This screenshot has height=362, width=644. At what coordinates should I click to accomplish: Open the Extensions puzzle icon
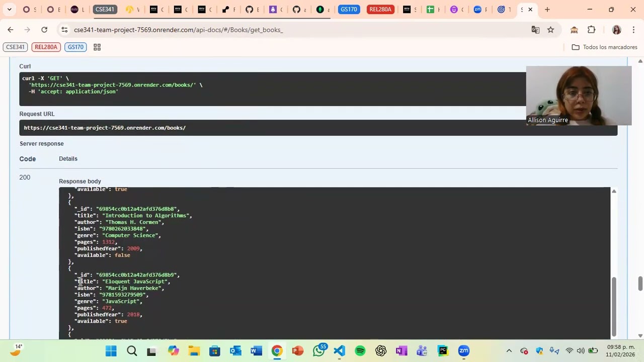pos(591,30)
